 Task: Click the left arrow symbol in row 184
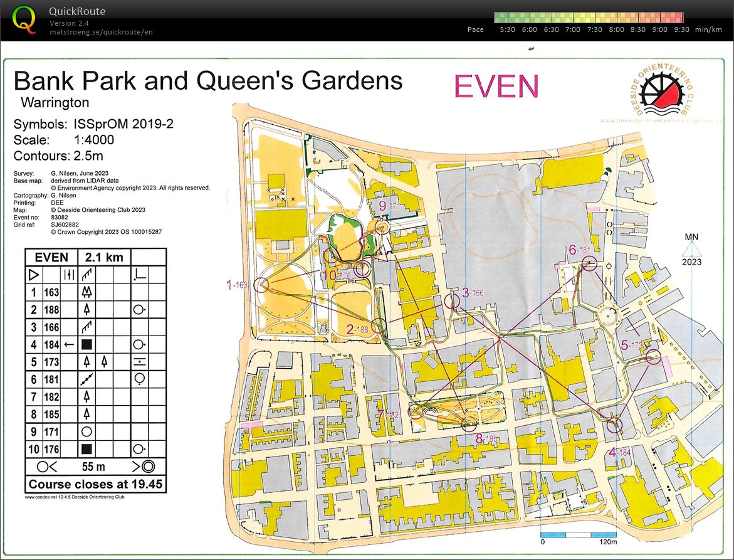coord(69,345)
